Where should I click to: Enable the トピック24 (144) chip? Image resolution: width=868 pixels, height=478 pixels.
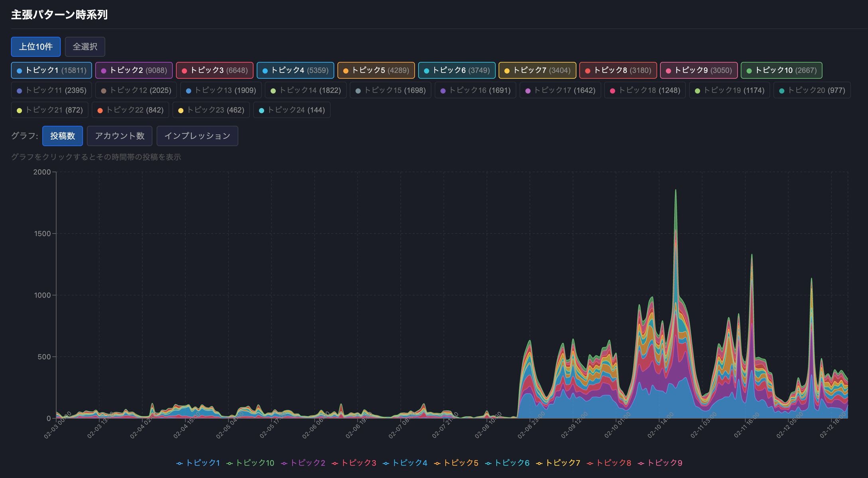[291, 110]
